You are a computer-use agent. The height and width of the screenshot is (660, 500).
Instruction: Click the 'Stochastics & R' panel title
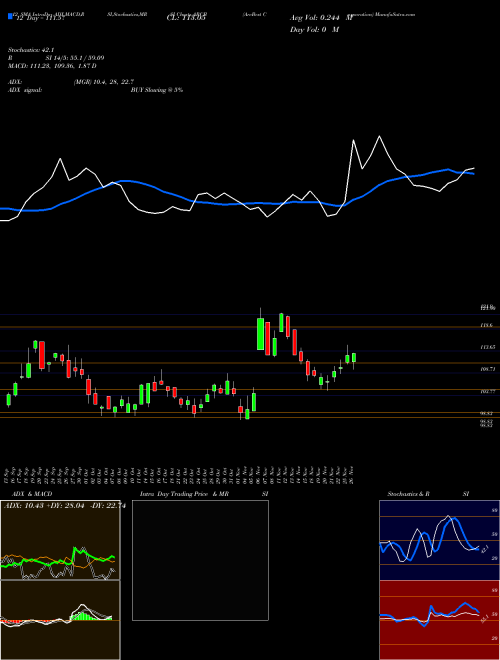(409, 494)
